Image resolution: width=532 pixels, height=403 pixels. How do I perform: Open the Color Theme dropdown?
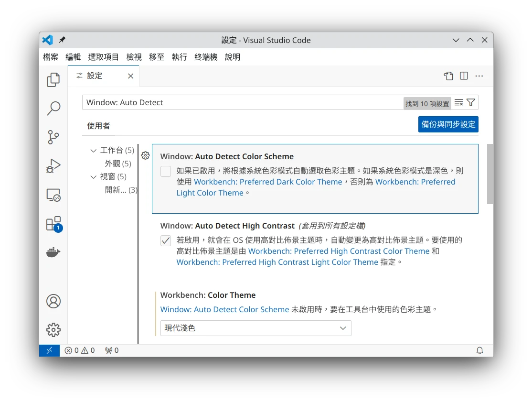(255, 328)
